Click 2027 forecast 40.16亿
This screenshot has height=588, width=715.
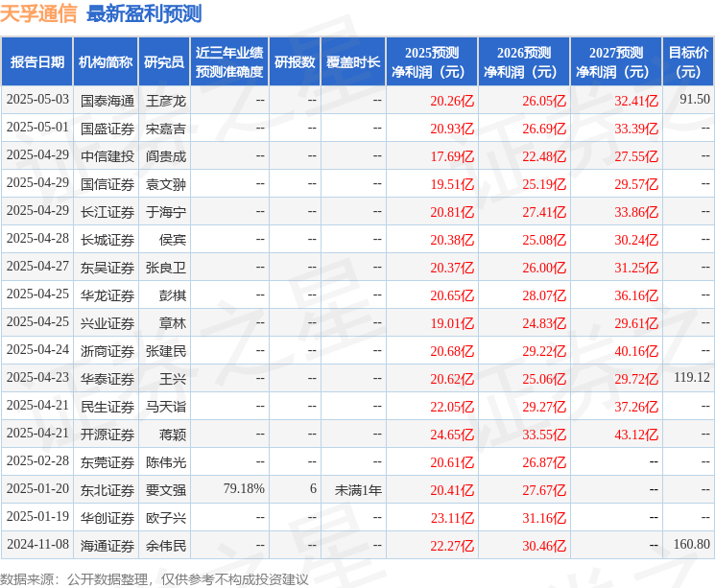636,351
